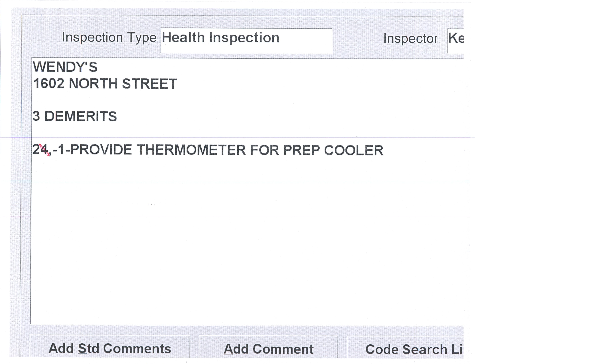Click the Inspector label

pyautogui.click(x=410, y=39)
